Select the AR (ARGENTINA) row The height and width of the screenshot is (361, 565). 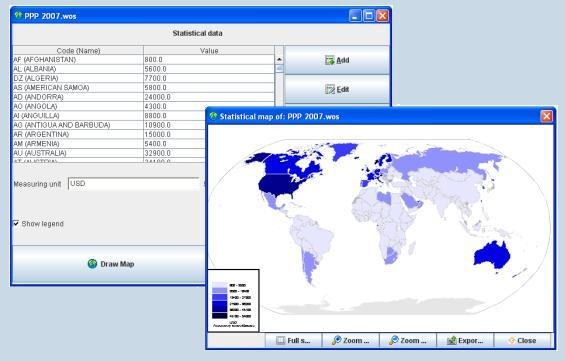[109, 134]
